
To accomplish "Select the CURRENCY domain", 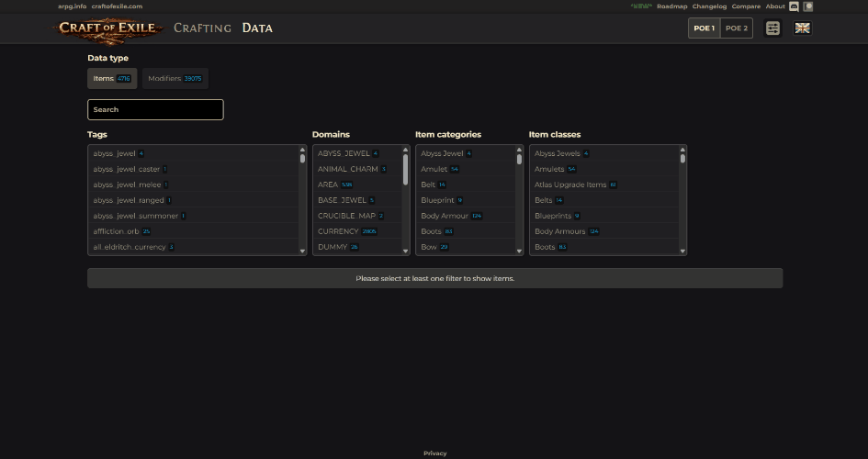I will pos(357,231).
